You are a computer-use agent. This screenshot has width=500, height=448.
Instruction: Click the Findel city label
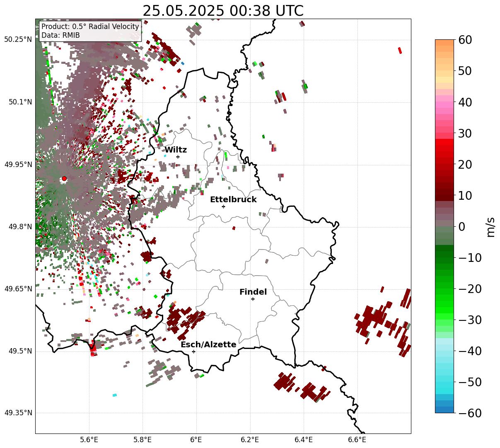pyautogui.click(x=253, y=292)
